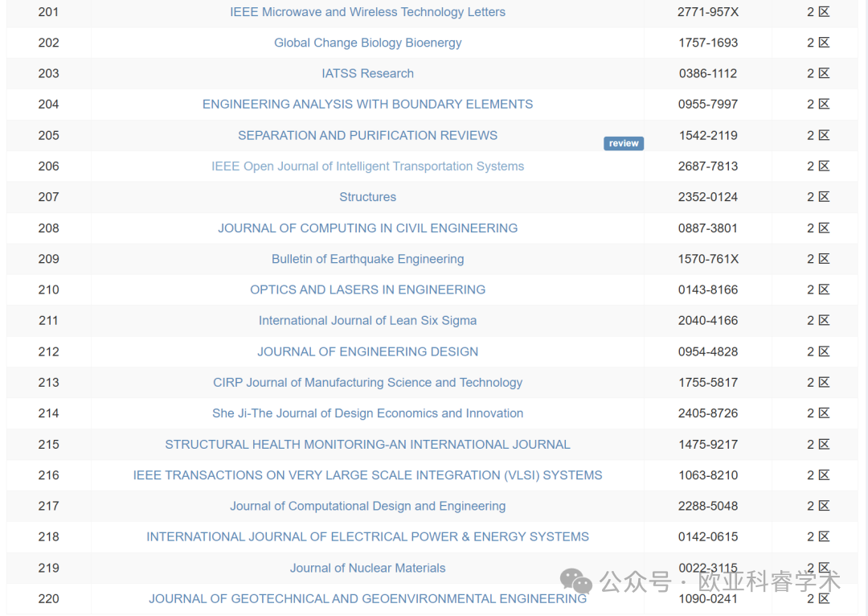
Task: Click the blue review badge
Action: [624, 143]
